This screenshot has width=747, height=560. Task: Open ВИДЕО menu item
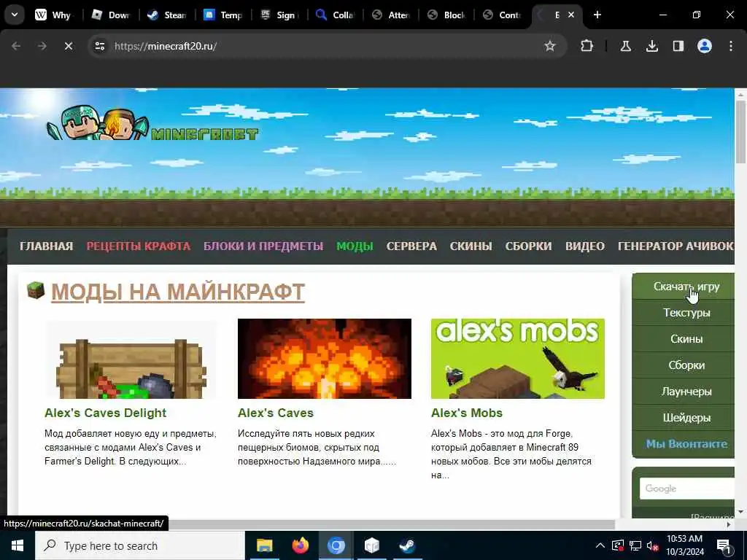coord(585,246)
